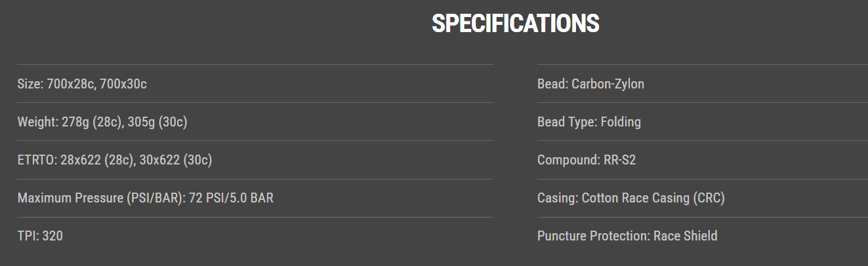The image size is (868, 266).
Task: Click the SPECIFICATIONS heading
Action: [x=515, y=24]
